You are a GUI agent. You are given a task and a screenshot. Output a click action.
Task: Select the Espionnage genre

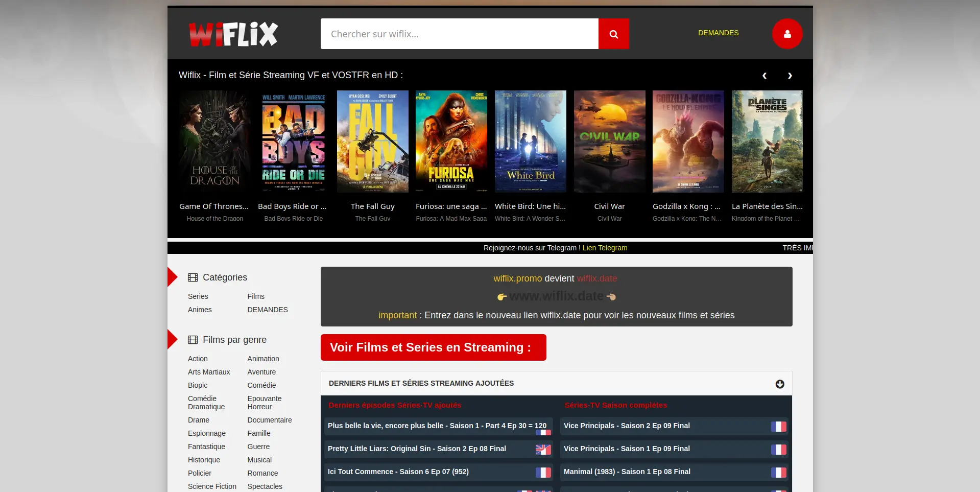tap(207, 433)
